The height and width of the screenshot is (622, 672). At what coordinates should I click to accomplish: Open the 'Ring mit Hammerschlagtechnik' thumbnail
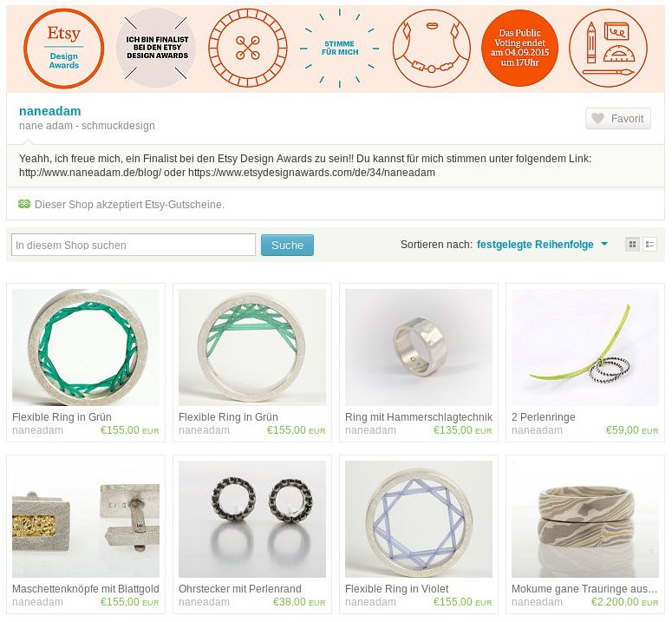(x=419, y=347)
